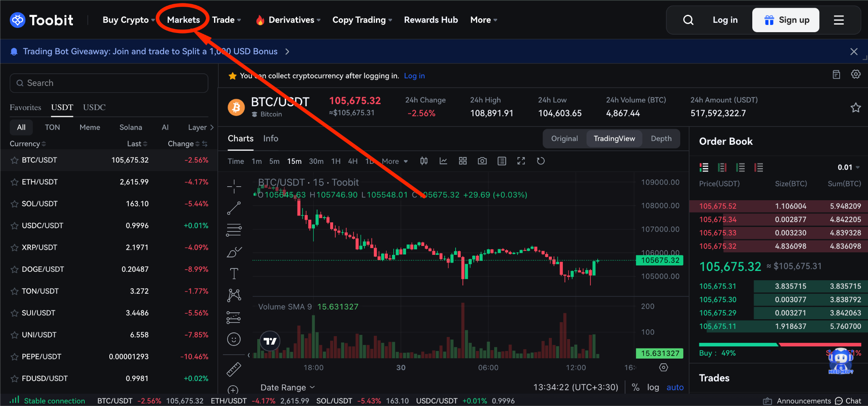Open the search magnifier in header
Screen dimensions: 868x406
pyautogui.click(x=688, y=20)
